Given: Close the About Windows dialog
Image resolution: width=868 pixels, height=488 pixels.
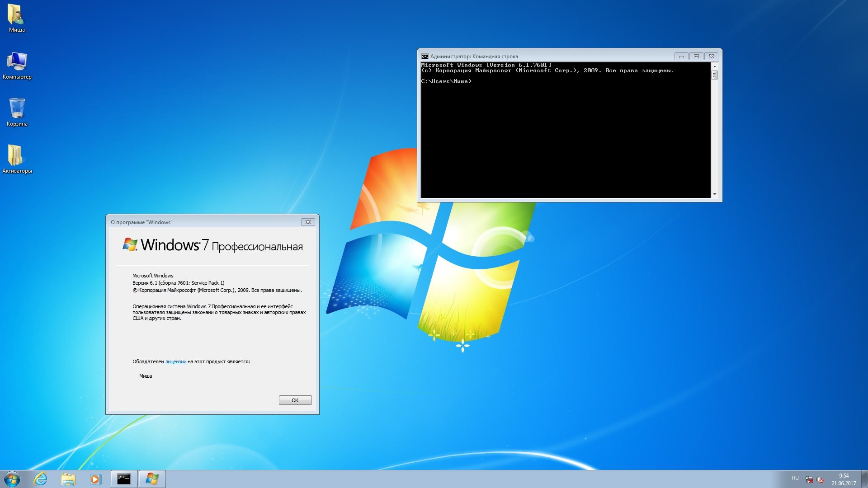Looking at the screenshot, I should 308,222.
